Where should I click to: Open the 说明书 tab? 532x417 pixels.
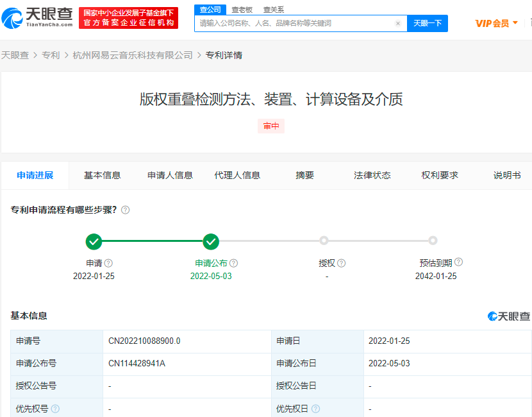[x=507, y=175]
